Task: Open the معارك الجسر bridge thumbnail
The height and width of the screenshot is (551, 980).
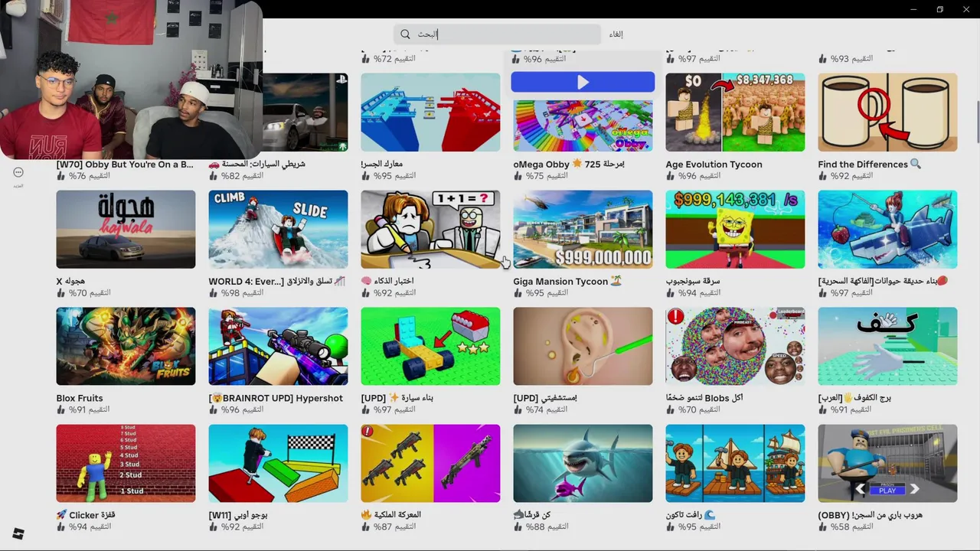Action: pyautogui.click(x=430, y=112)
